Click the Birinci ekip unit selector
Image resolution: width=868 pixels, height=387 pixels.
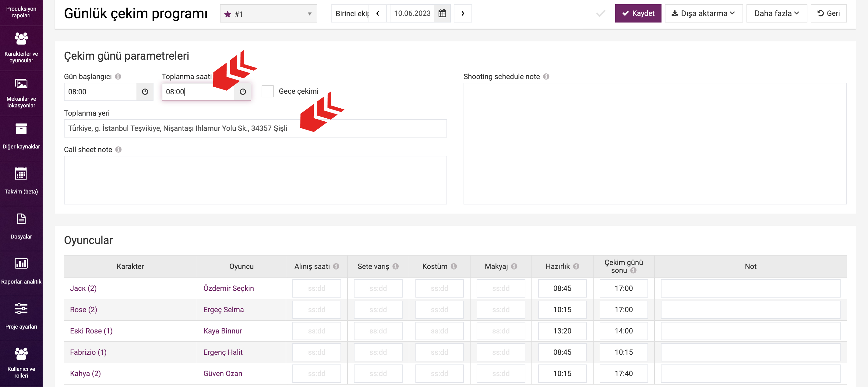tap(351, 13)
